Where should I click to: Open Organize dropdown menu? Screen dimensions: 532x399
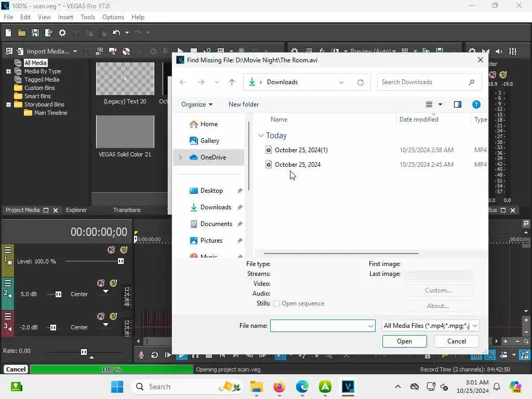[197, 104]
